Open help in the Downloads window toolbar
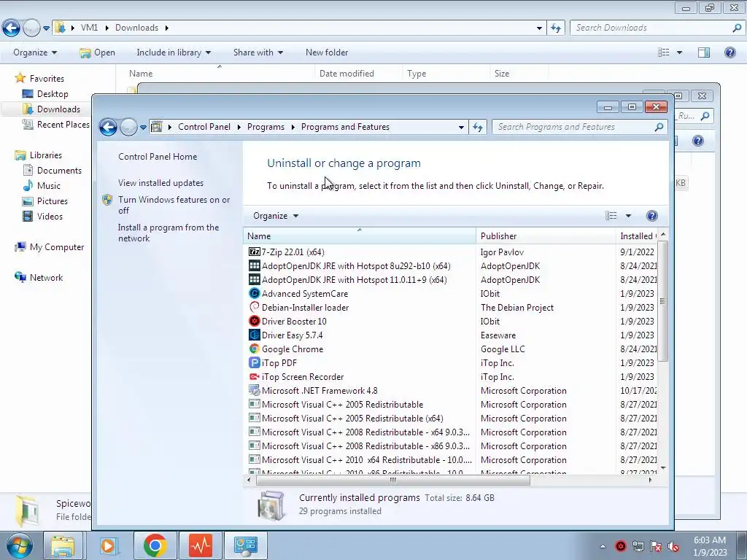Image resolution: width=747 pixels, height=560 pixels. (x=729, y=52)
